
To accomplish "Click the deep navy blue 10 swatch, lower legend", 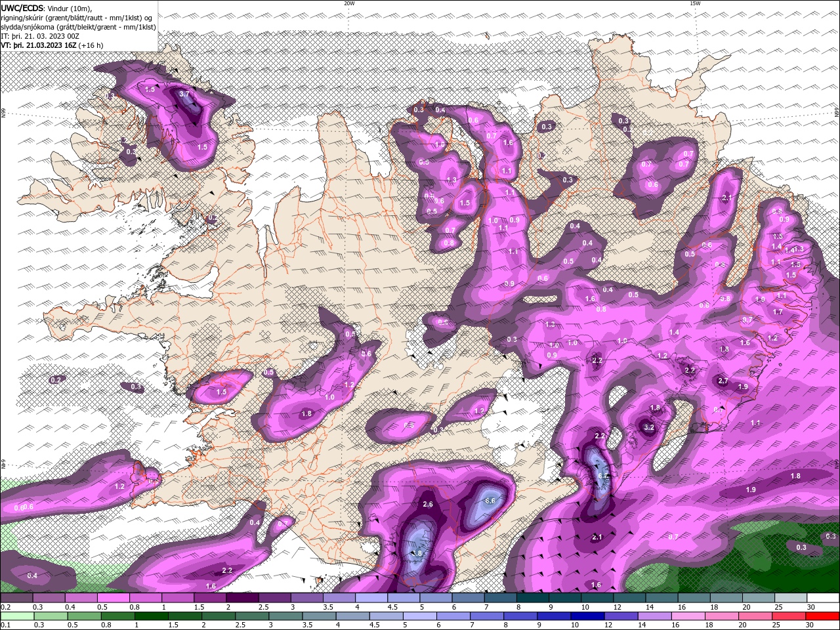I will [587, 616].
